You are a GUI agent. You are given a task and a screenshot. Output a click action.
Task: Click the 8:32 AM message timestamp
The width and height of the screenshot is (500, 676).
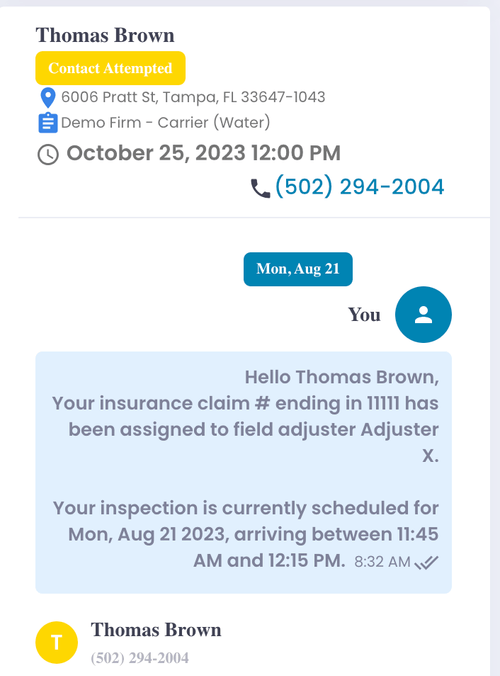(382, 562)
